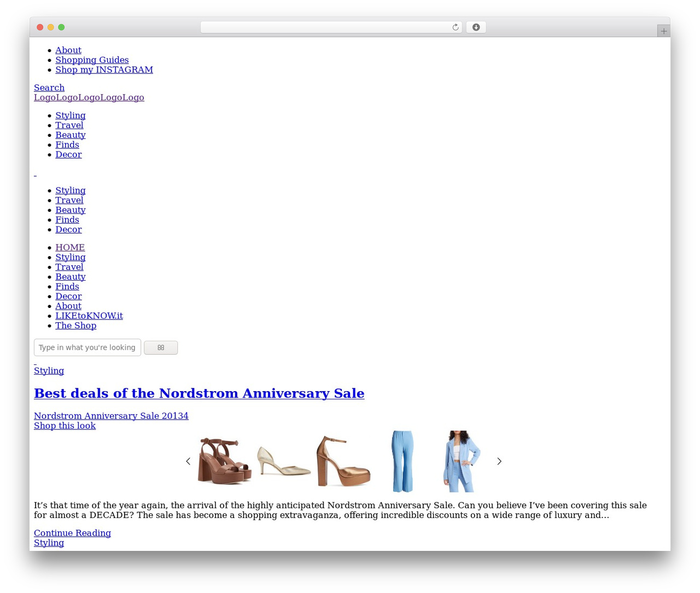700x593 pixels.
Task: Add a new browser tab with the plus icon
Action: pos(663,31)
